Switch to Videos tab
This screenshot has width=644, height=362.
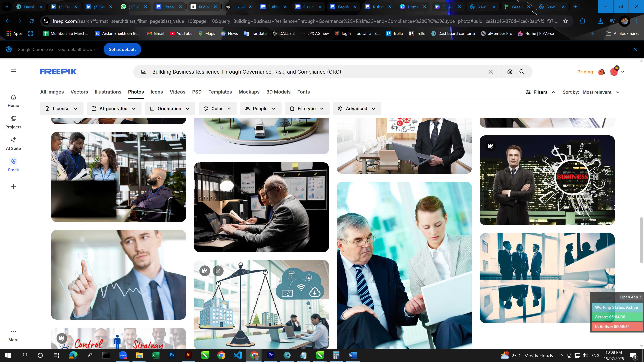coord(177,92)
